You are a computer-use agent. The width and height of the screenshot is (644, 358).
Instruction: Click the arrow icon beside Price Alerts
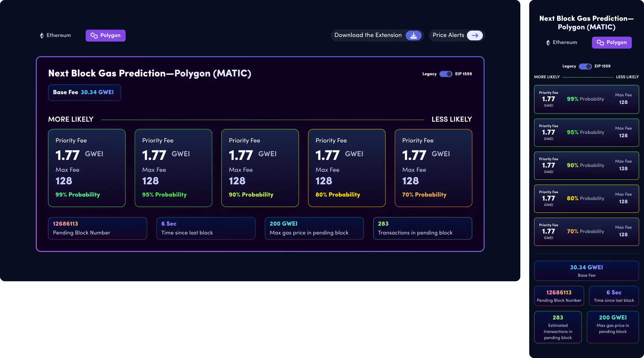point(475,35)
